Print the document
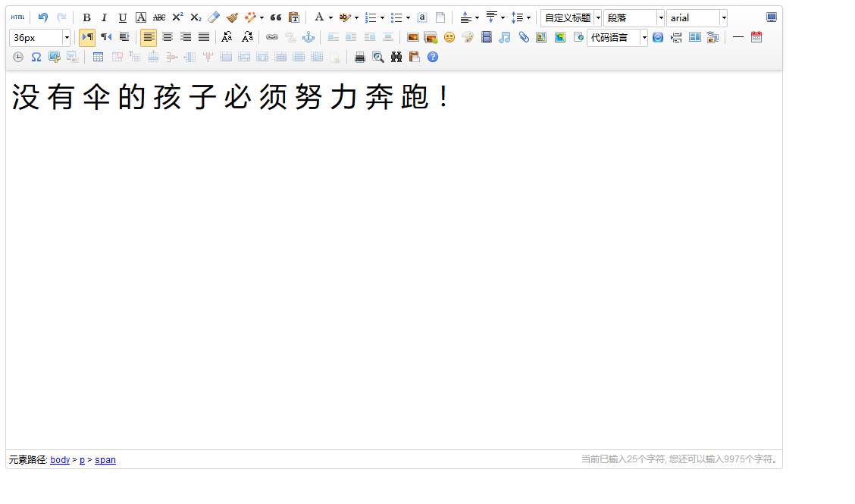Image resolution: width=855 pixels, height=504 pixels. click(x=360, y=57)
